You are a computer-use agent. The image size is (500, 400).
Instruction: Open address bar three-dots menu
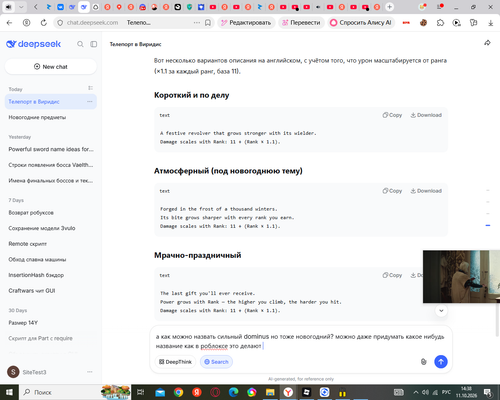tap(197, 23)
